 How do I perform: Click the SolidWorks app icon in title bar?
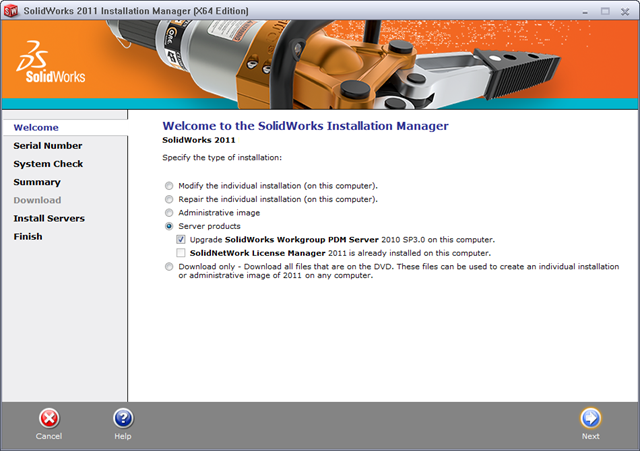coord(11,11)
